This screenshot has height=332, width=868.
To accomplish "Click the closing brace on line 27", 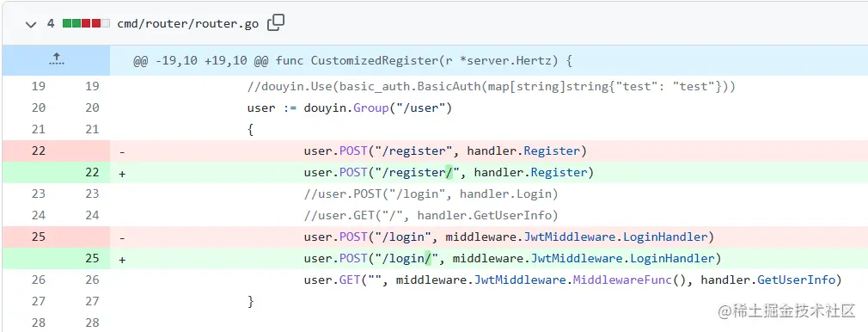I will click(251, 302).
